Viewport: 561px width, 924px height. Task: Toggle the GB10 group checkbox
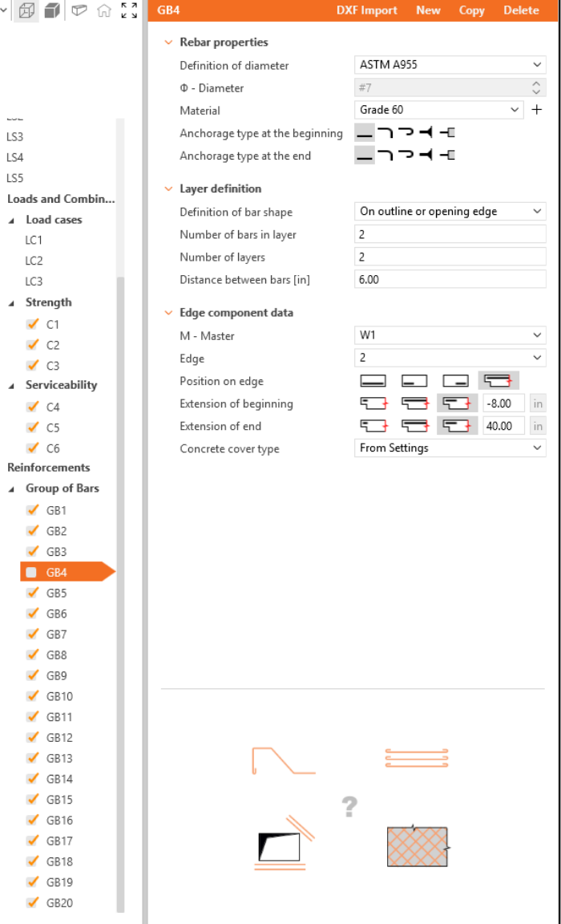32,696
